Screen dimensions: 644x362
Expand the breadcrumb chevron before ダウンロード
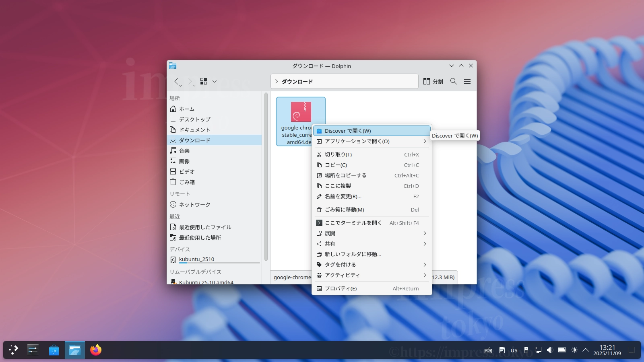(x=277, y=81)
